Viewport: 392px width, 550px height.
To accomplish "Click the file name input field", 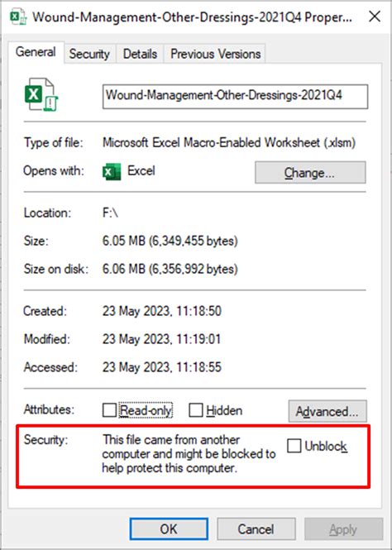I will (235, 96).
